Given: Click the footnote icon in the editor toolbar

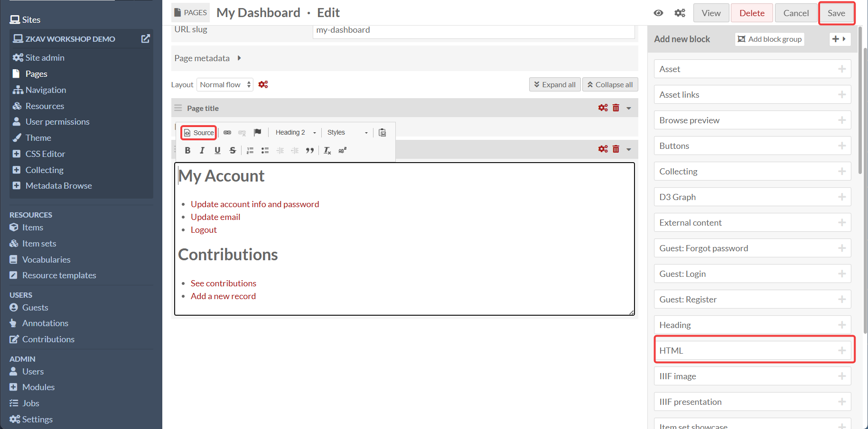Looking at the screenshot, I should tap(342, 150).
